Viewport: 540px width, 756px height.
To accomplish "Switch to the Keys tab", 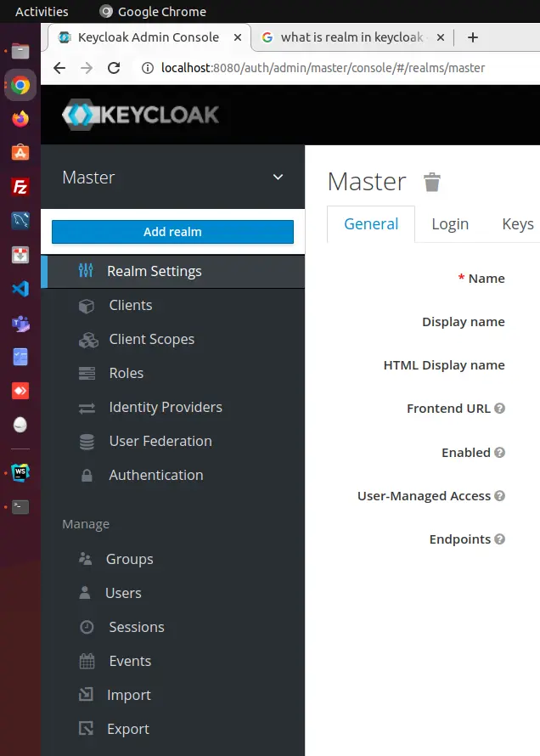I will (x=517, y=223).
